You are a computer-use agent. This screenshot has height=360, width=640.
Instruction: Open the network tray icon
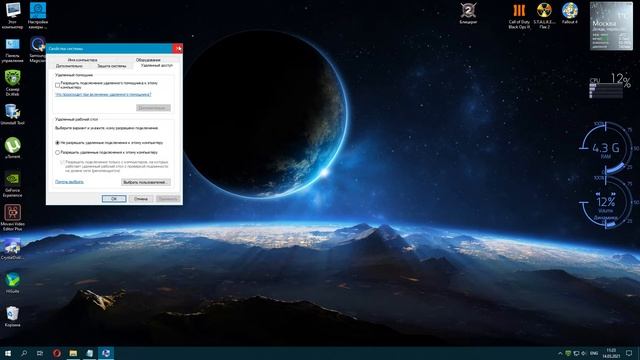(x=576, y=353)
